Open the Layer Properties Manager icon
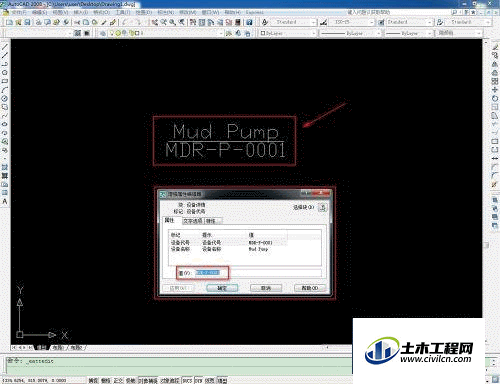 coord(103,33)
